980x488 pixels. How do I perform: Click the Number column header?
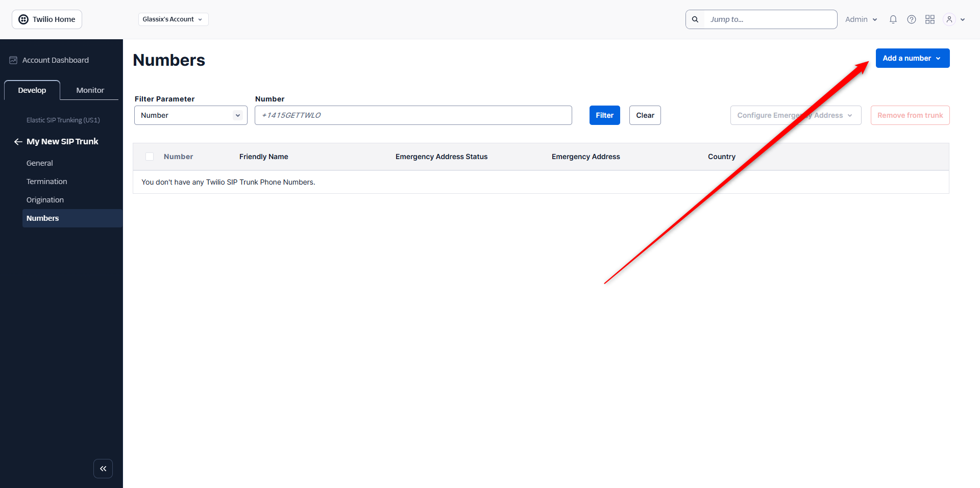tap(178, 157)
